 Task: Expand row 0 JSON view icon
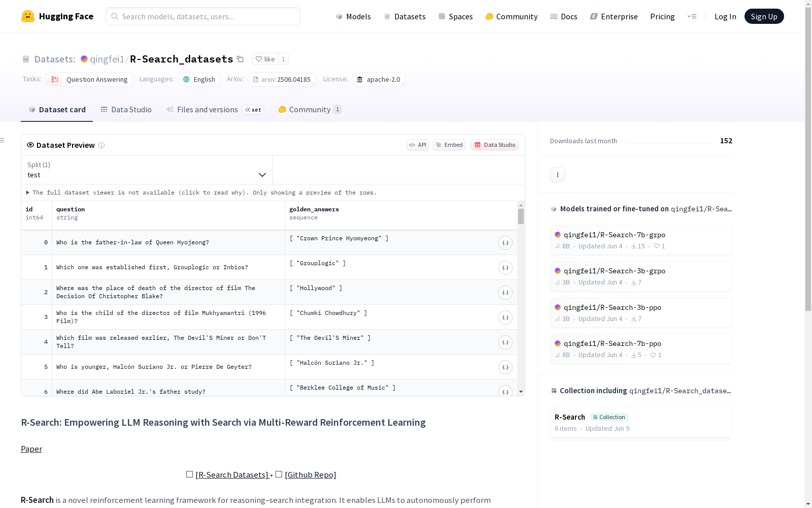coord(505,243)
